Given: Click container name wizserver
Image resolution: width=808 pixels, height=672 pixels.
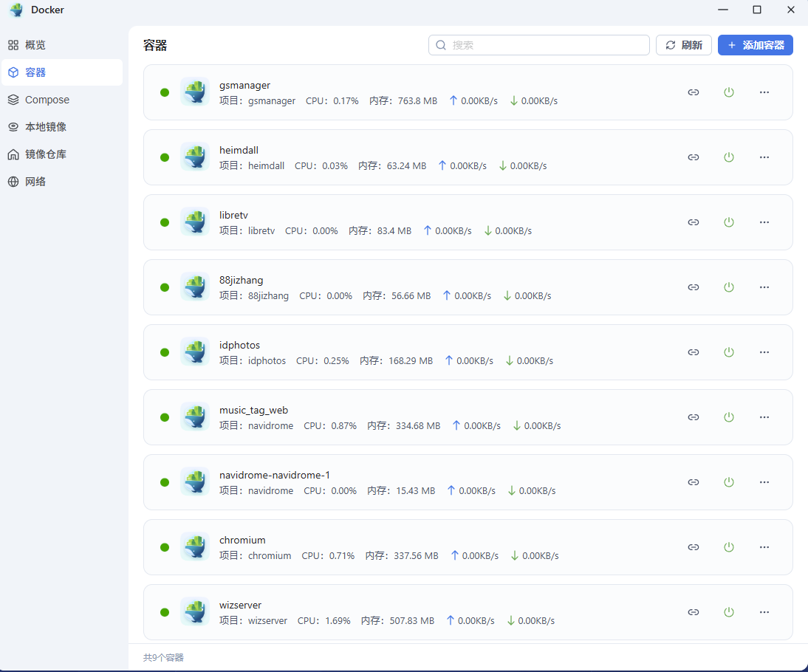Looking at the screenshot, I should coord(241,605).
